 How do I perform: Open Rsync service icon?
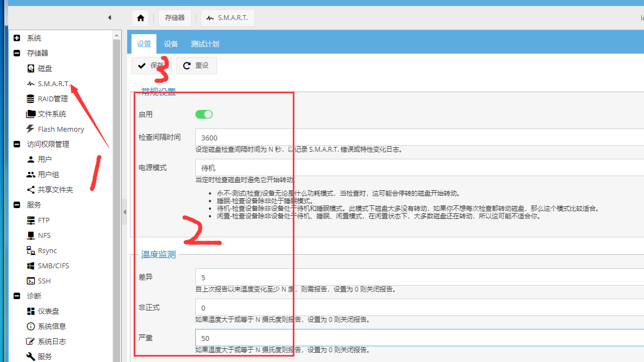tap(31, 250)
